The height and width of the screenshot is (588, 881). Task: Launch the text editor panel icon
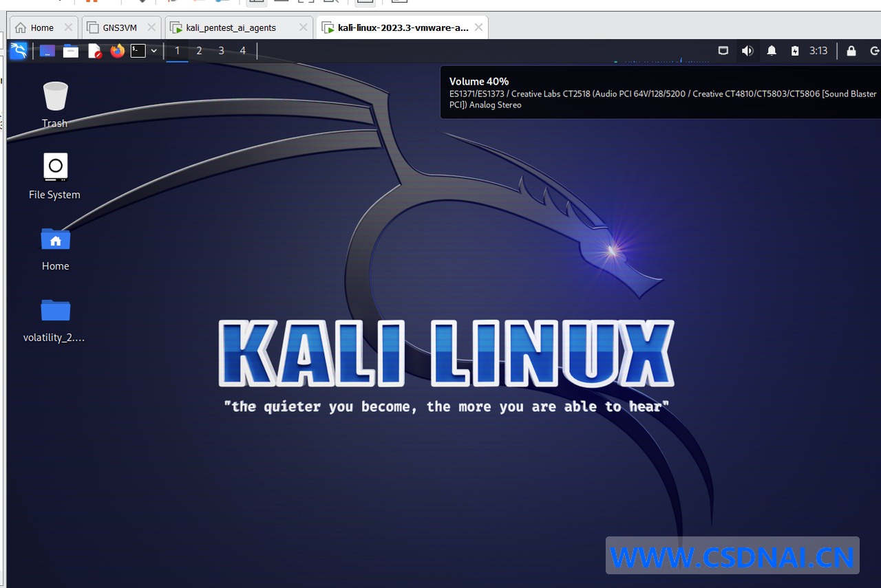(x=95, y=51)
